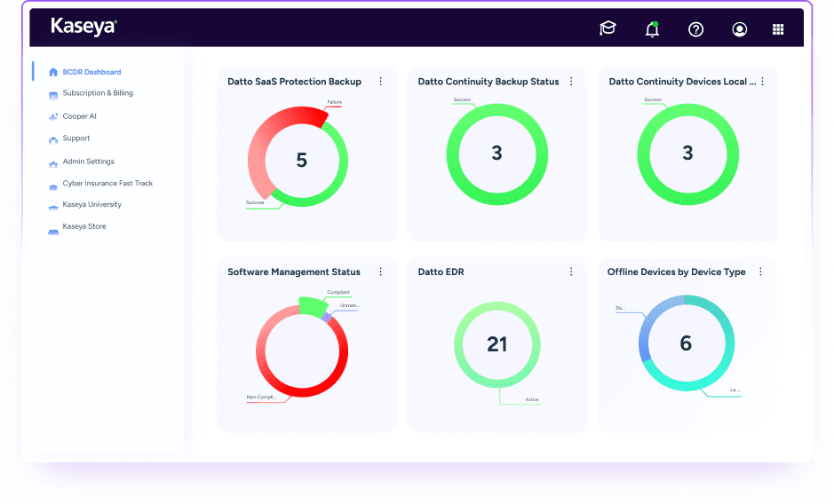Click the number 5 in SaaS Protection chart
The height and width of the screenshot is (504, 834).
click(302, 160)
